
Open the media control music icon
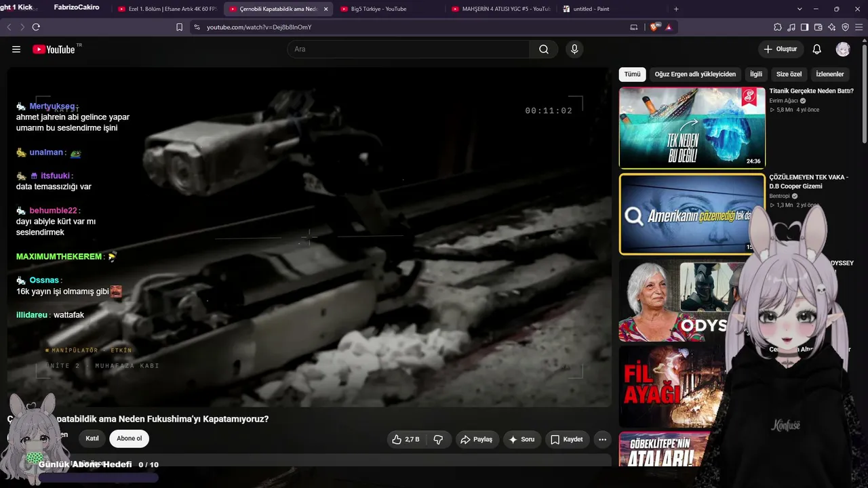(791, 27)
